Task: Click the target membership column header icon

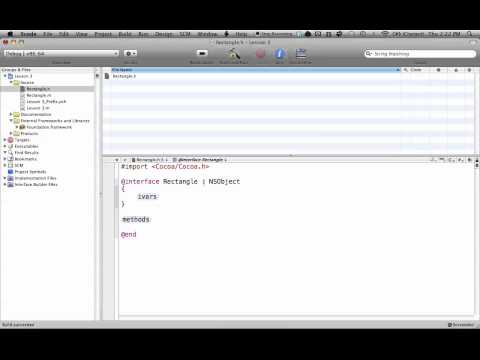Action: pyautogui.click(x=469, y=70)
